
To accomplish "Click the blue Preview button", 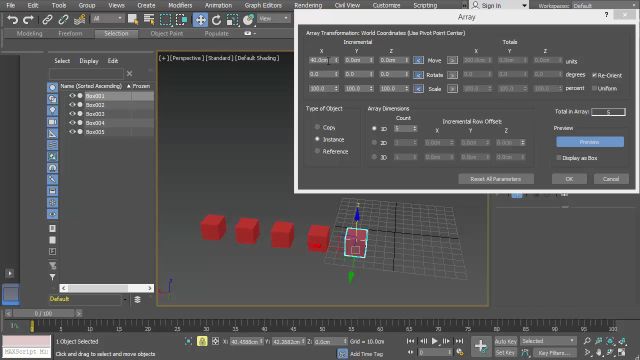I will tap(590, 142).
